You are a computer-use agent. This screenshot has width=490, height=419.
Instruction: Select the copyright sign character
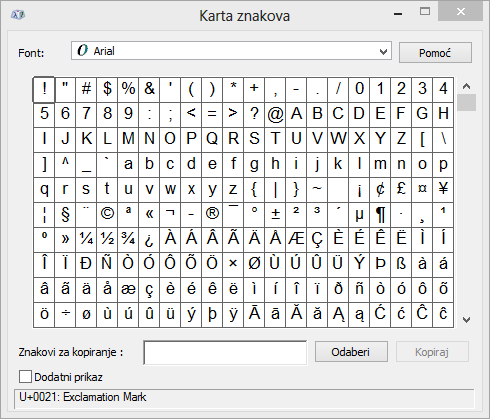107,215
